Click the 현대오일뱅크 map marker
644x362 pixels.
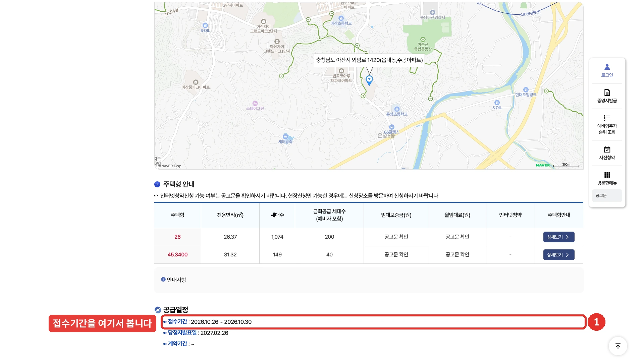(526, 90)
